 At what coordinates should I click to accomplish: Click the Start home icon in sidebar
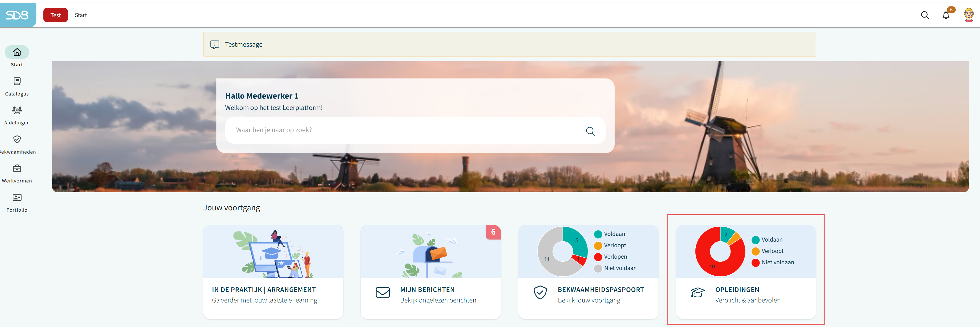tap(17, 52)
